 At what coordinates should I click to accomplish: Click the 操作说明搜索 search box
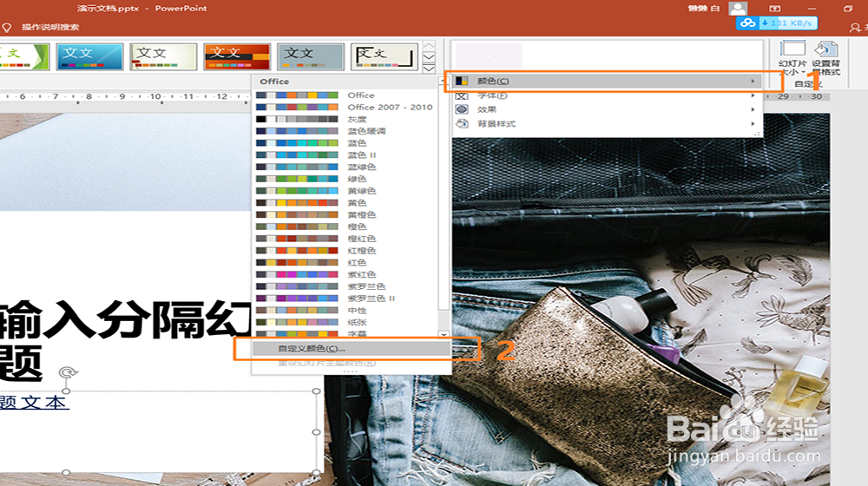click(x=50, y=27)
